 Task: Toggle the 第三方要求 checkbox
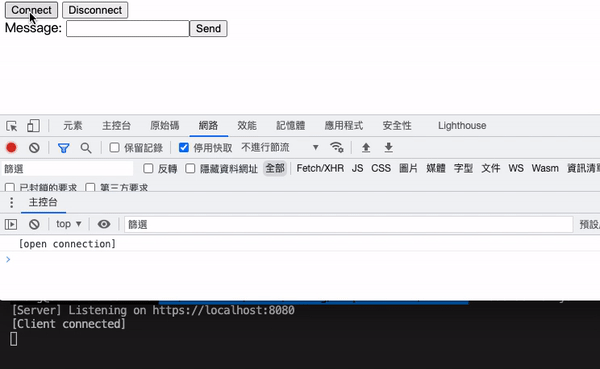(x=90, y=188)
